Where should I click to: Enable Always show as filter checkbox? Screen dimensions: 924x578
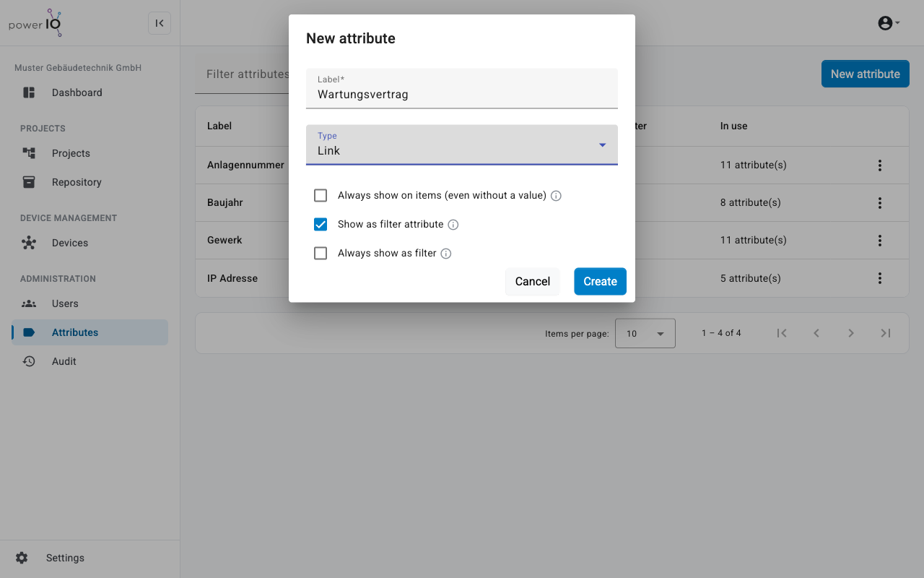(321, 253)
